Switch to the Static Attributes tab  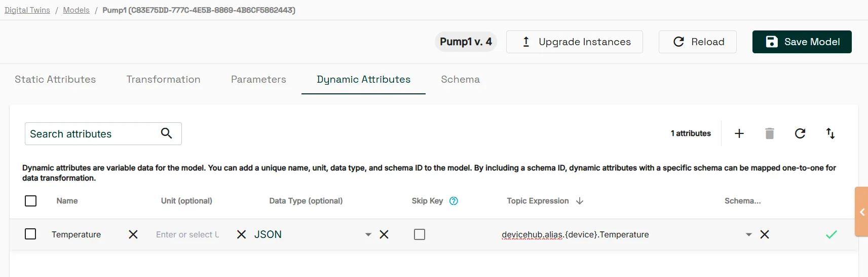(55, 80)
